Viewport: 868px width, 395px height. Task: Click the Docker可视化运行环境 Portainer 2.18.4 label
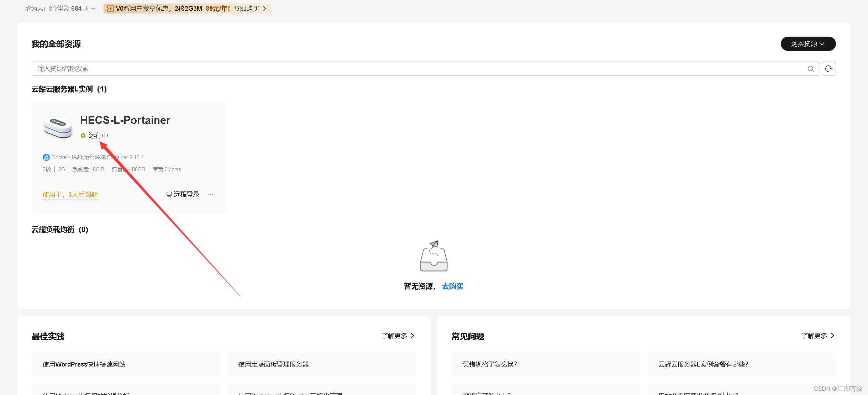[98, 157]
